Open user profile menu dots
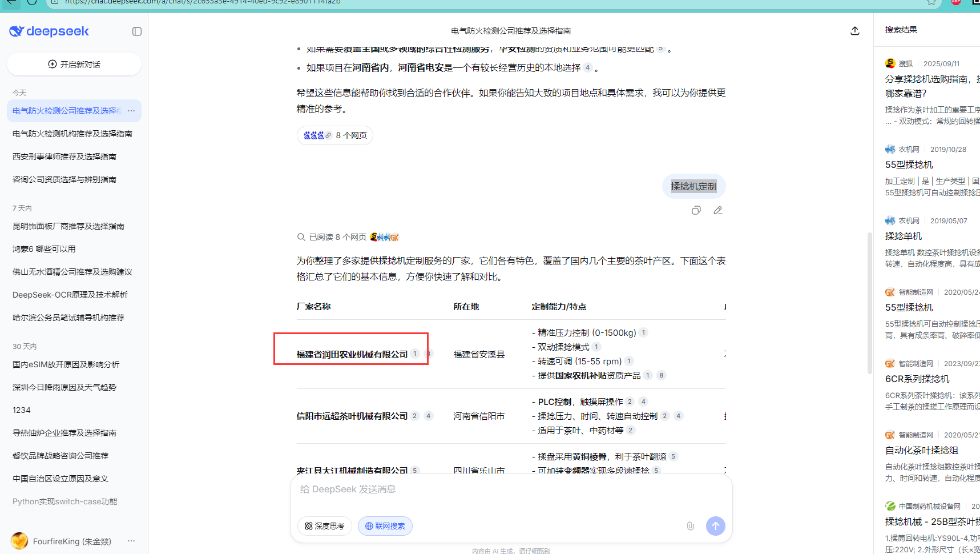 [x=131, y=541]
